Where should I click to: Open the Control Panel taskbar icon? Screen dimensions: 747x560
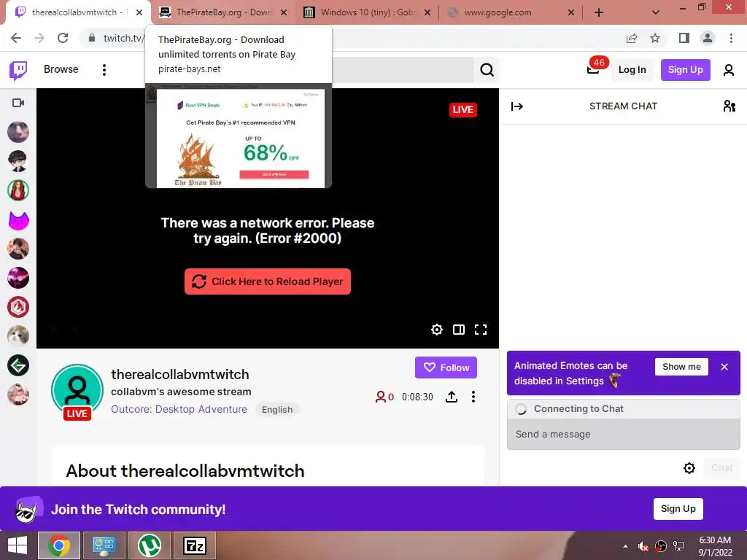(x=104, y=545)
